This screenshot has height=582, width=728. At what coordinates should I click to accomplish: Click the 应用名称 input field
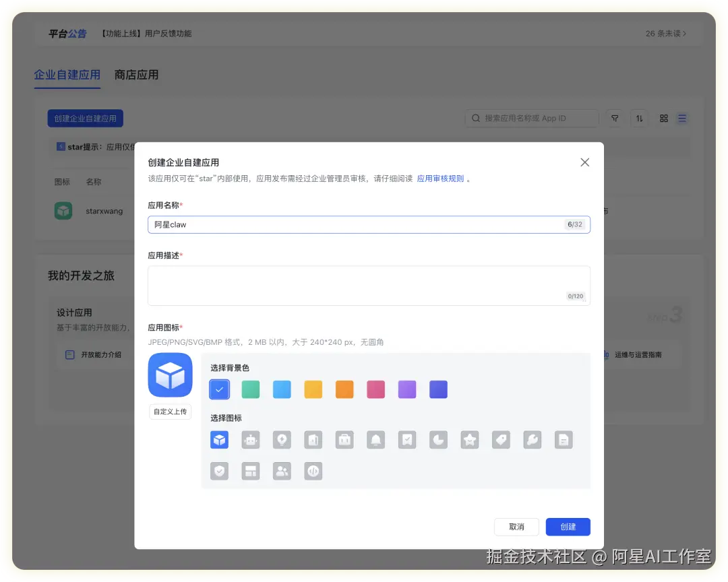369,224
